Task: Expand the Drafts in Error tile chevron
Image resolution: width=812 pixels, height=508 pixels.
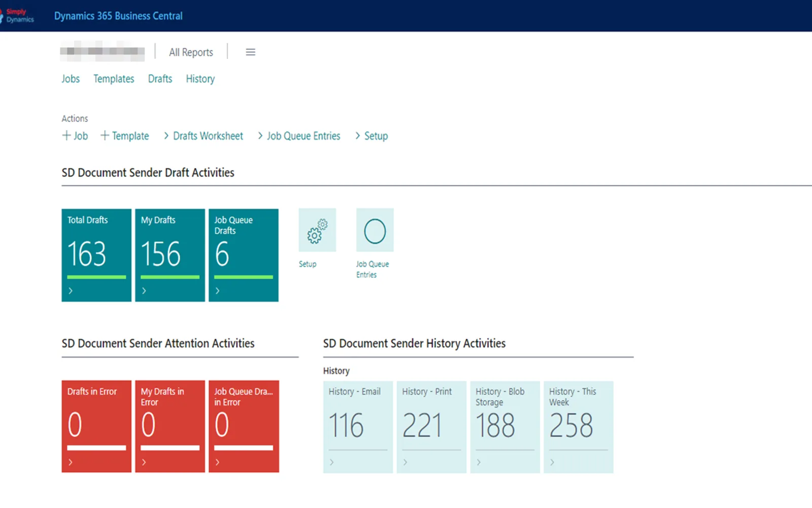Action: tap(71, 462)
